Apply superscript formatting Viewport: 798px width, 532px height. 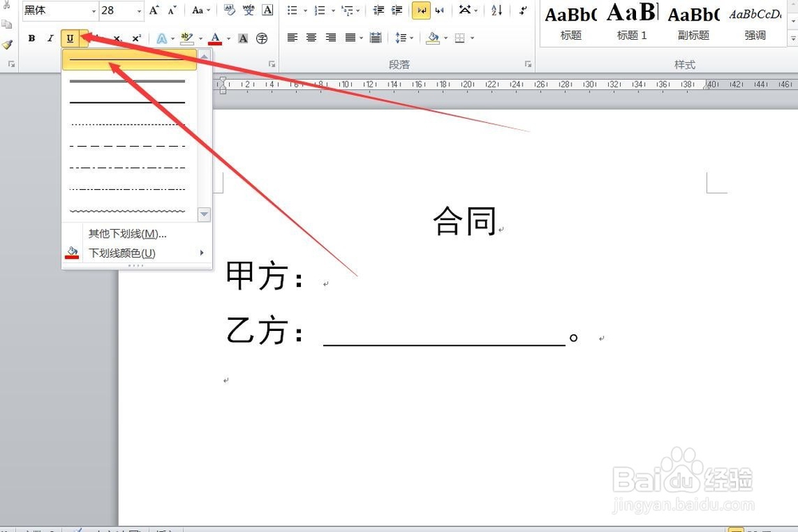(137, 37)
